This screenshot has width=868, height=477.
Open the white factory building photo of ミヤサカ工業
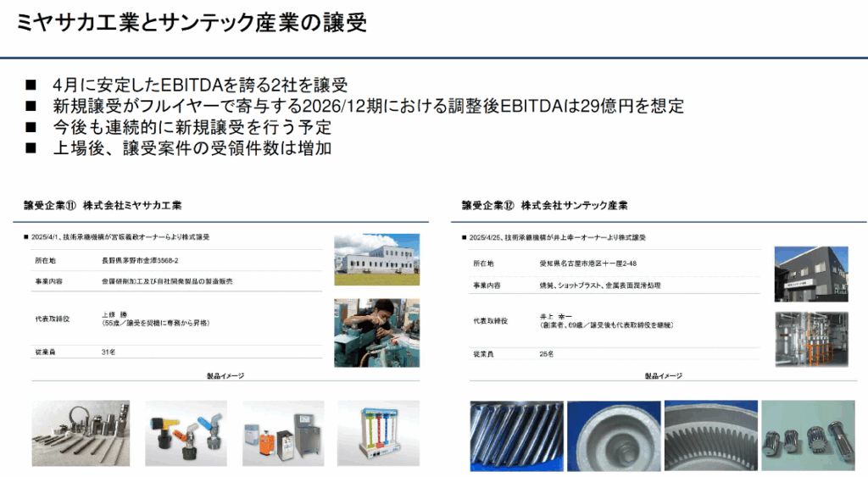tap(377, 259)
